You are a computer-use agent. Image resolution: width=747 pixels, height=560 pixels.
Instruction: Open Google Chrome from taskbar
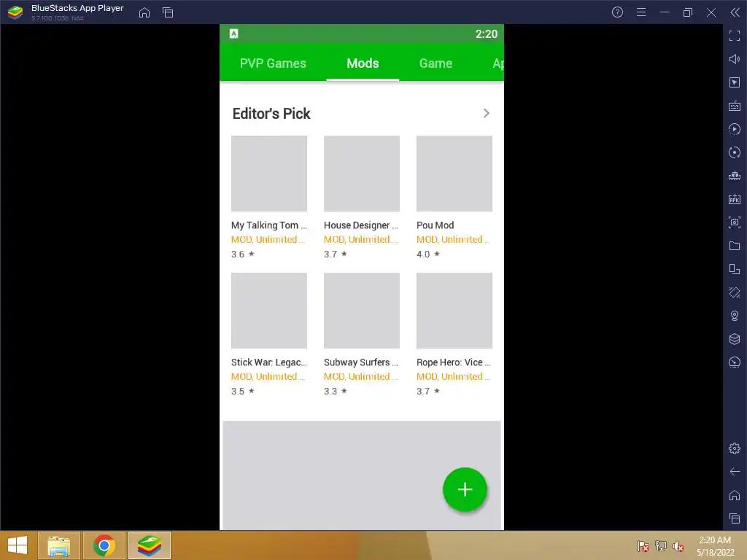pos(104,545)
